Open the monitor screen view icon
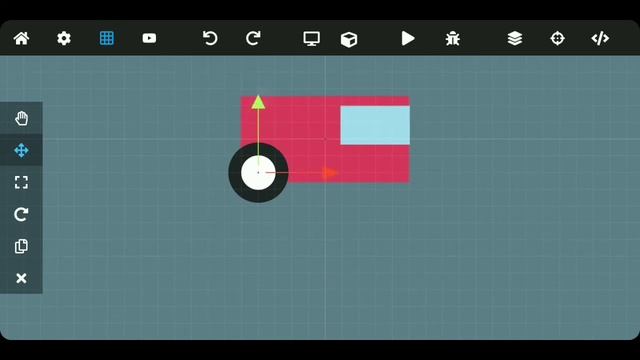 [311, 39]
